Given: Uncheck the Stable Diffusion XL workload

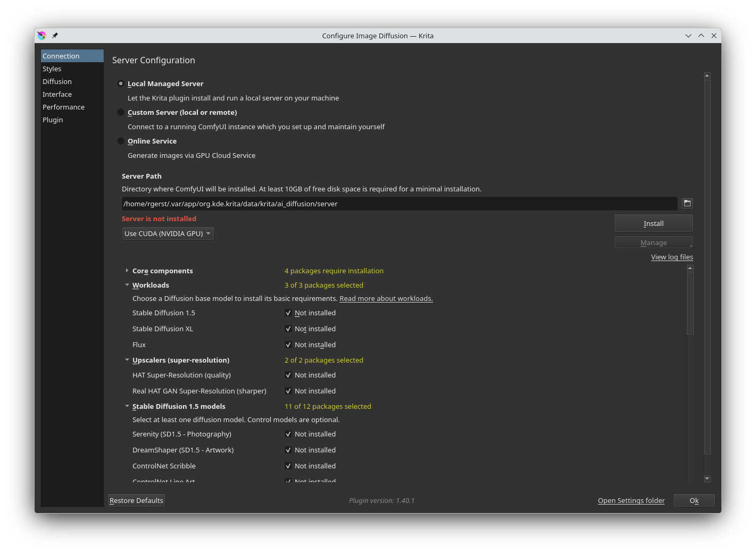Looking at the screenshot, I should [x=288, y=329].
